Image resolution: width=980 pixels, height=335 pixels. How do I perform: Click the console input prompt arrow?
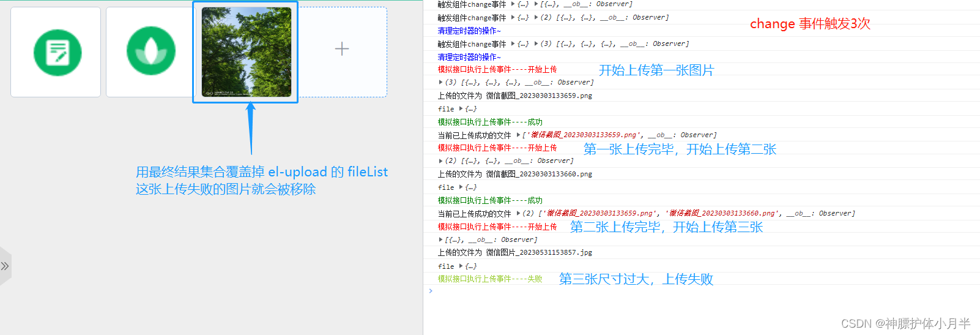(431, 290)
